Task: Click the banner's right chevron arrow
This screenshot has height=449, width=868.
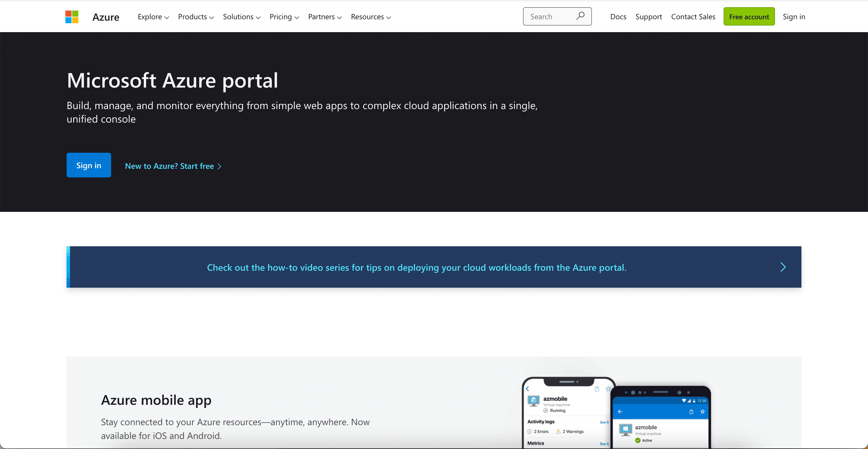Action: click(783, 267)
